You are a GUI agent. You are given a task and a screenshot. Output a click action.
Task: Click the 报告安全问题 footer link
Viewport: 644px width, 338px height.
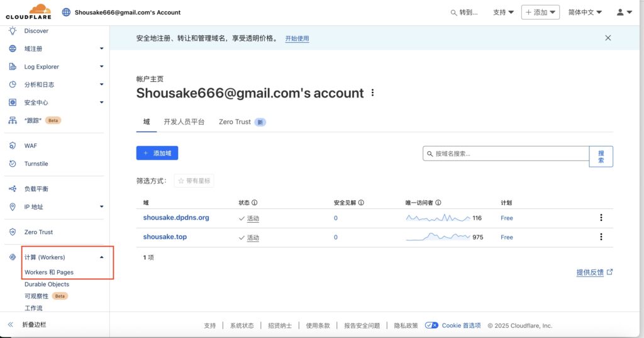[x=362, y=325]
